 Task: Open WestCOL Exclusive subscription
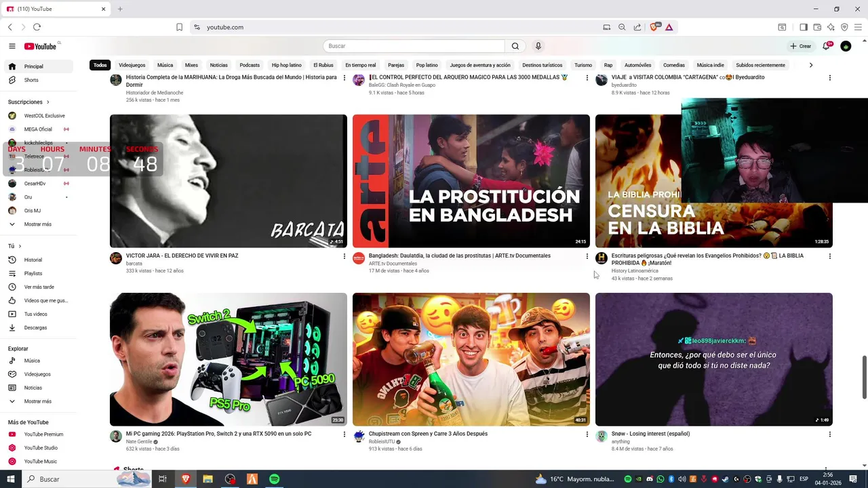pyautogui.click(x=40, y=116)
